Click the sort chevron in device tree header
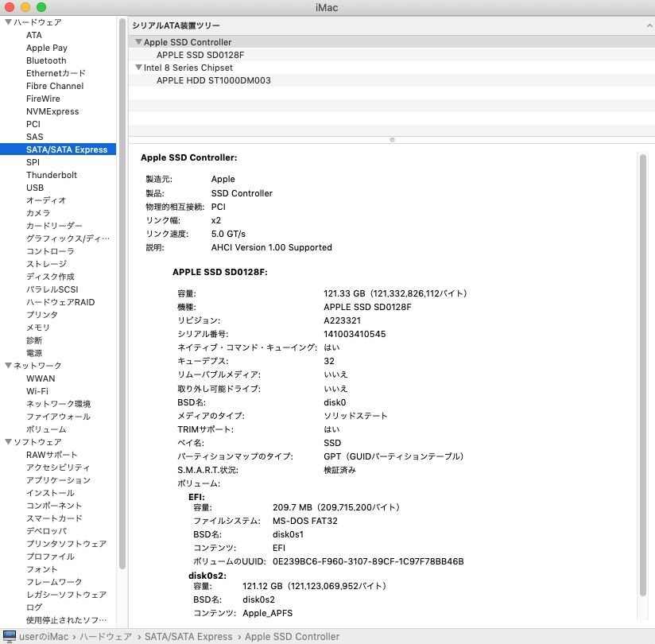Image resolution: width=655 pixels, height=644 pixels. click(x=649, y=26)
